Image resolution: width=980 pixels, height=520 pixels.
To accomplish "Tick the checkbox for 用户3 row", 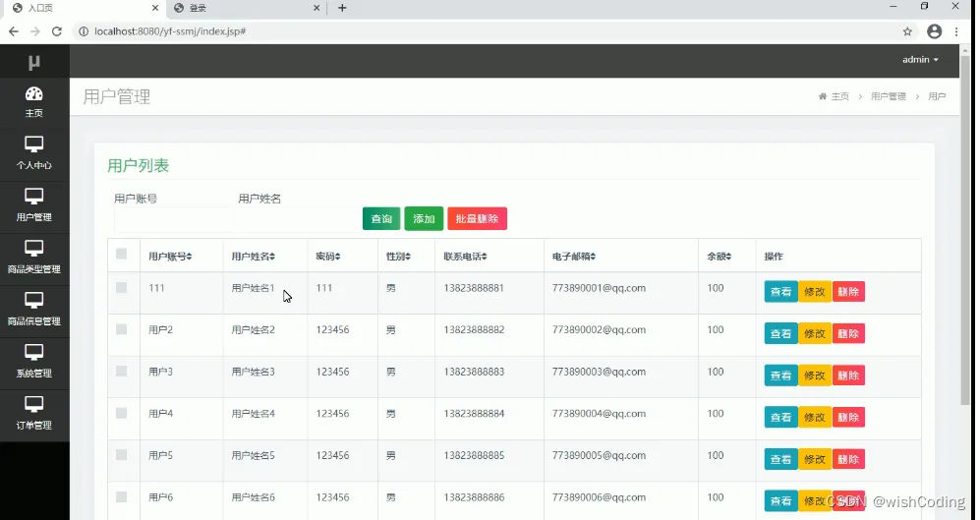I will pos(121,372).
